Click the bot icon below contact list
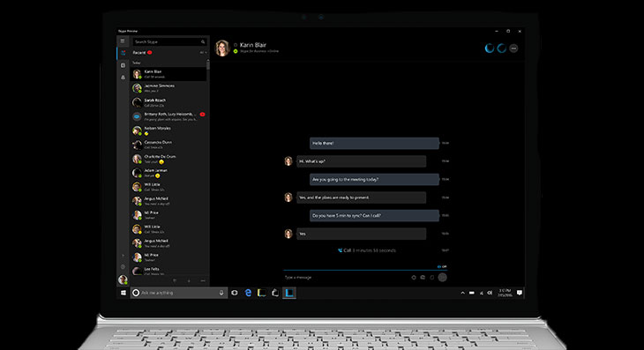This screenshot has width=644, height=350. coord(175,280)
